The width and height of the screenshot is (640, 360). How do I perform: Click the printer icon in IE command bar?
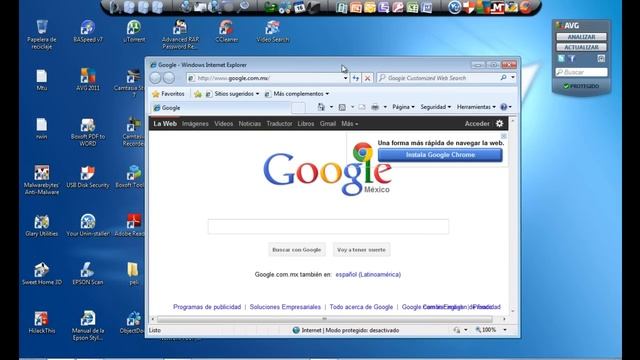(x=375, y=107)
